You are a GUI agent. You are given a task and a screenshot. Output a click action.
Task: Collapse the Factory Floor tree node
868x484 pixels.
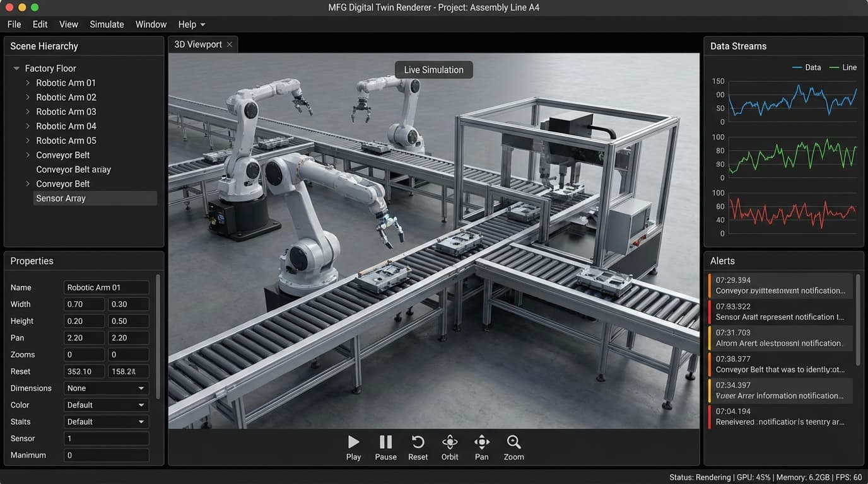[16, 68]
